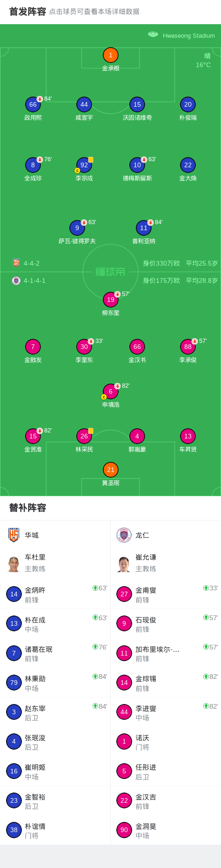View coach 车杜里 profile photo

click(x=14, y=564)
